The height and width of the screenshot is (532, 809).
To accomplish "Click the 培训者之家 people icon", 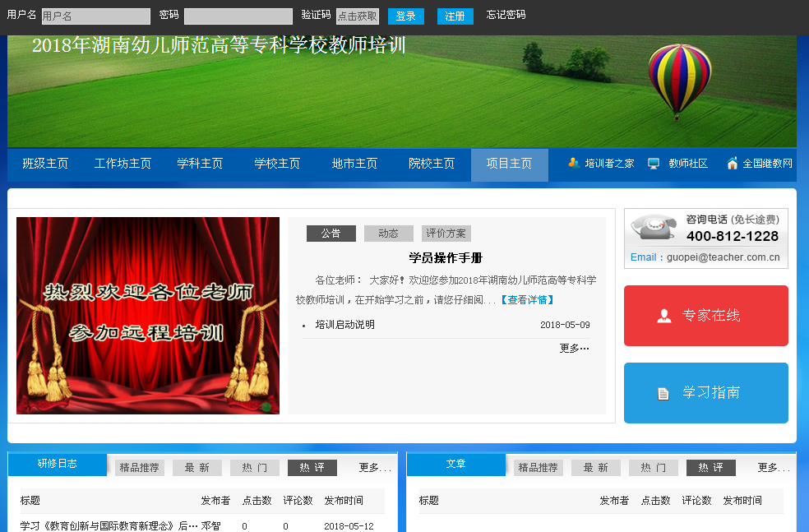I will click(574, 163).
